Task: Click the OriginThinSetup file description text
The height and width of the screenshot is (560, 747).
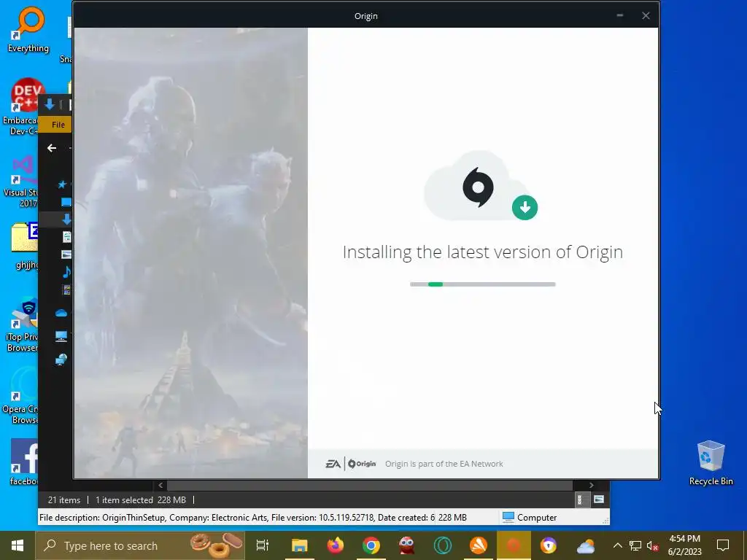Action: tap(237, 518)
